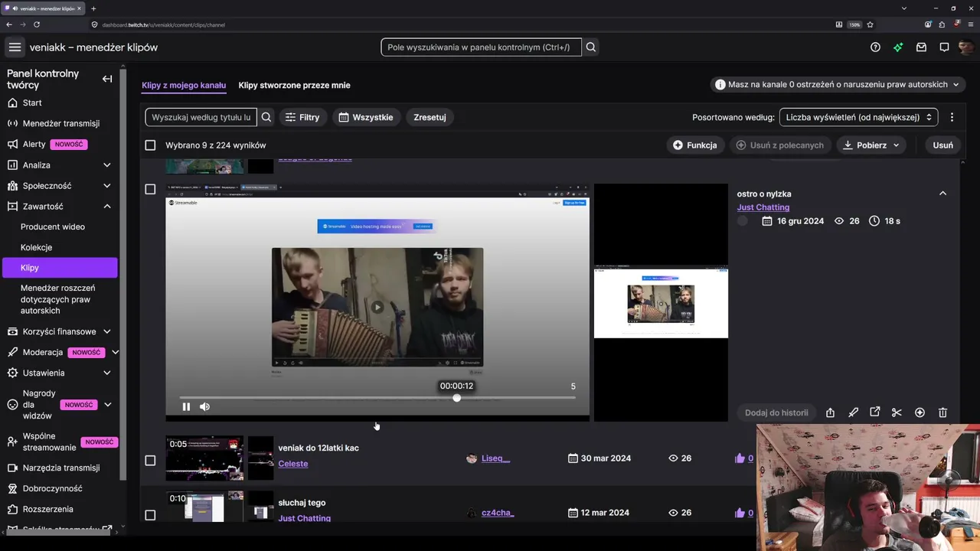Open the Klipy sidebar item
Image resolution: width=980 pixels, height=551 pixels.
coord(60,268)
